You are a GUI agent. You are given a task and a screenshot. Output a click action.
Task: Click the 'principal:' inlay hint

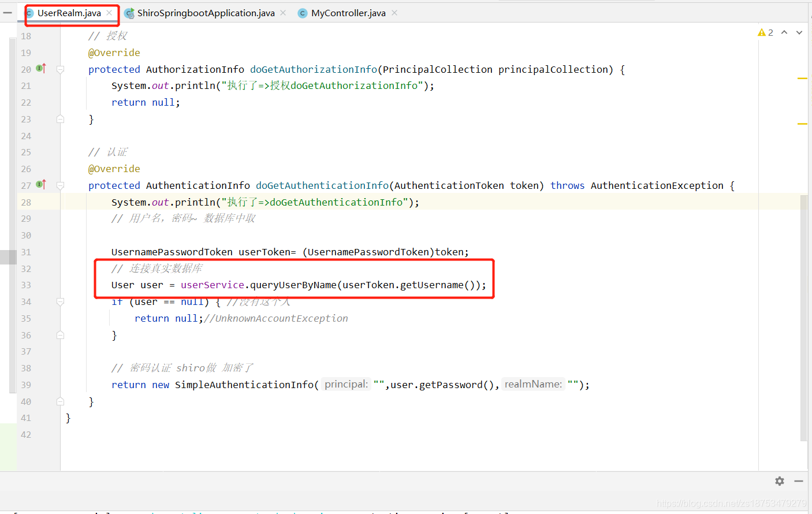point(346,384)
